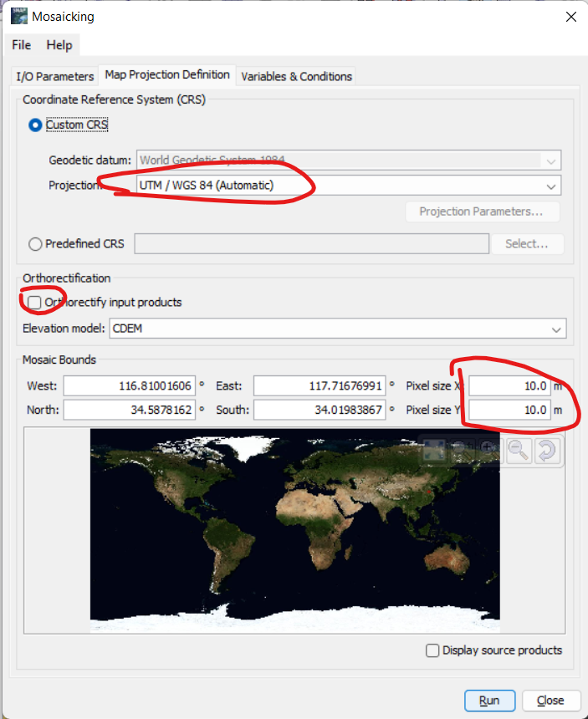Open the Geodetic datum dropdown
The image size is (588, 719).
point(349,161)
